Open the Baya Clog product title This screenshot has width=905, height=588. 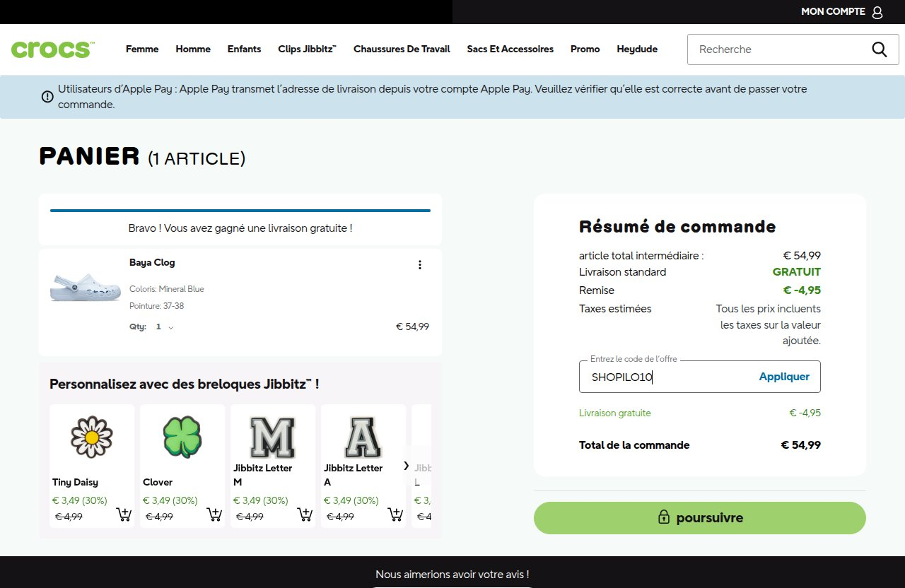(x=152, y=263)
